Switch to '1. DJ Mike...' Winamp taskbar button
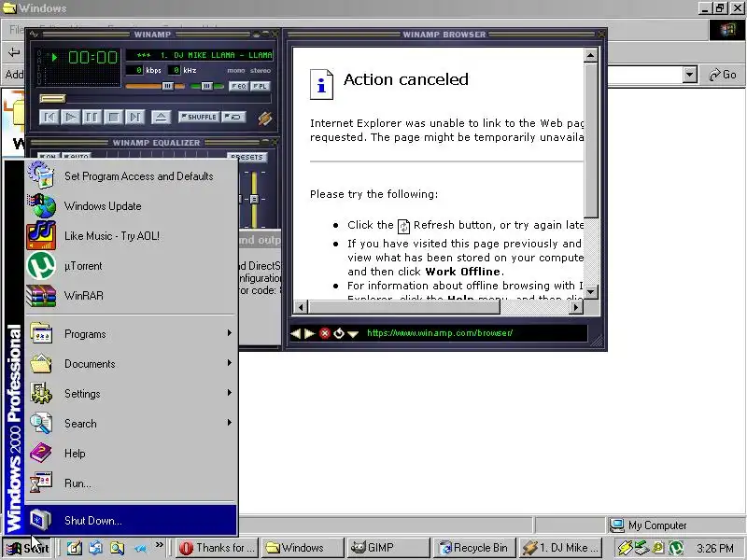The height and width of the screenshot is (560, 747). [x=560, y=548]
